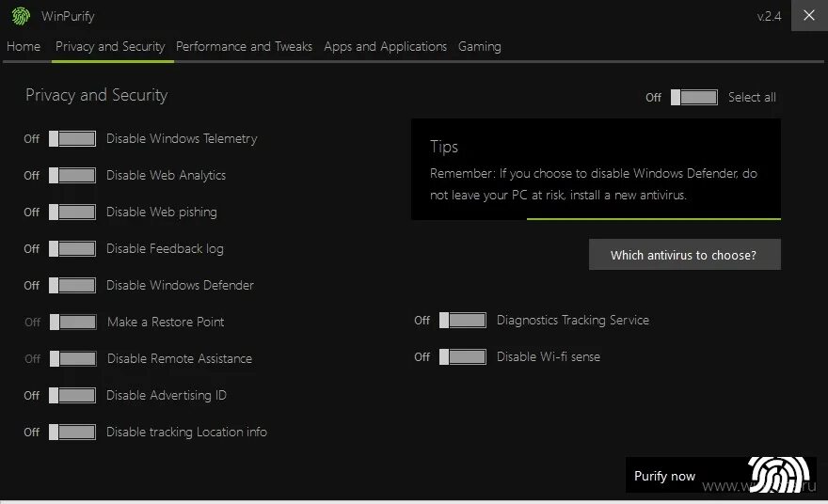The height and width of the screenshot is (504, 828).
Task: Open the Home tab
Action: click(x=24, y=46)
